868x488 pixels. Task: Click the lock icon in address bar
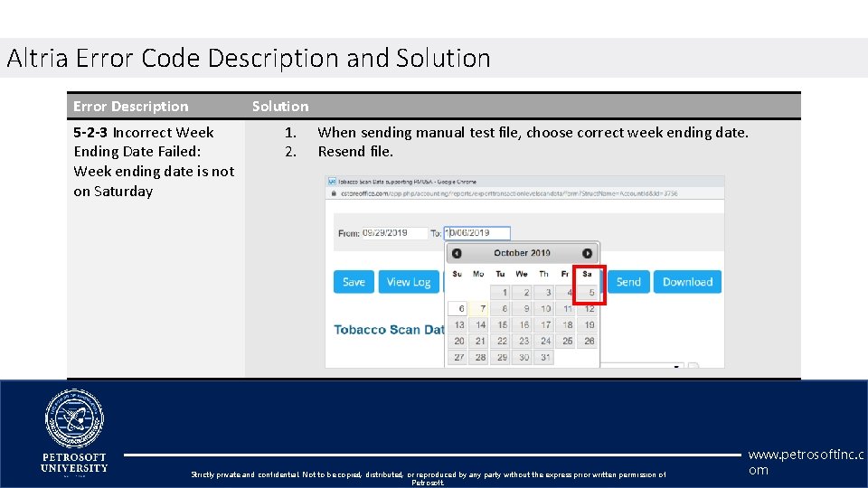point(334,193)
